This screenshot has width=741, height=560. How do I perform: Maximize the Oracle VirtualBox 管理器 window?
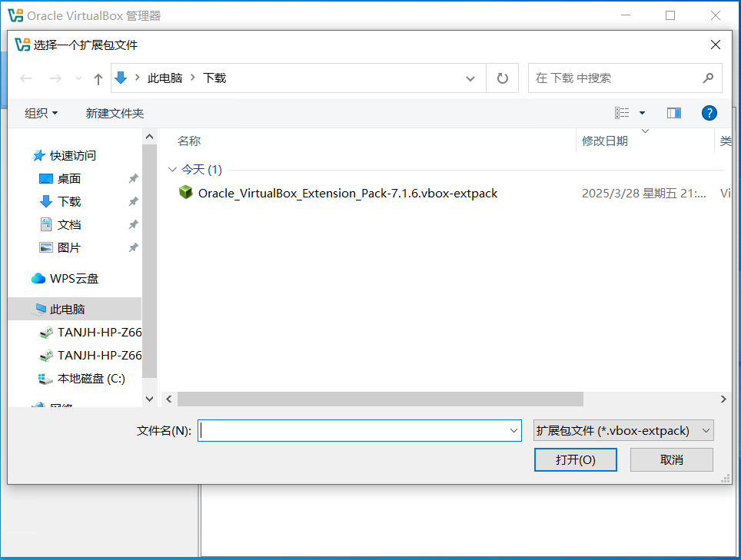click(x=670, y=15)
